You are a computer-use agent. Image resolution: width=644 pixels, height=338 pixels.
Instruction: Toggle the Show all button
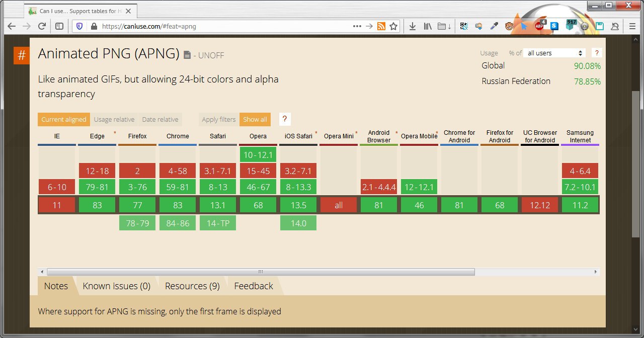[x=255, y=119]
